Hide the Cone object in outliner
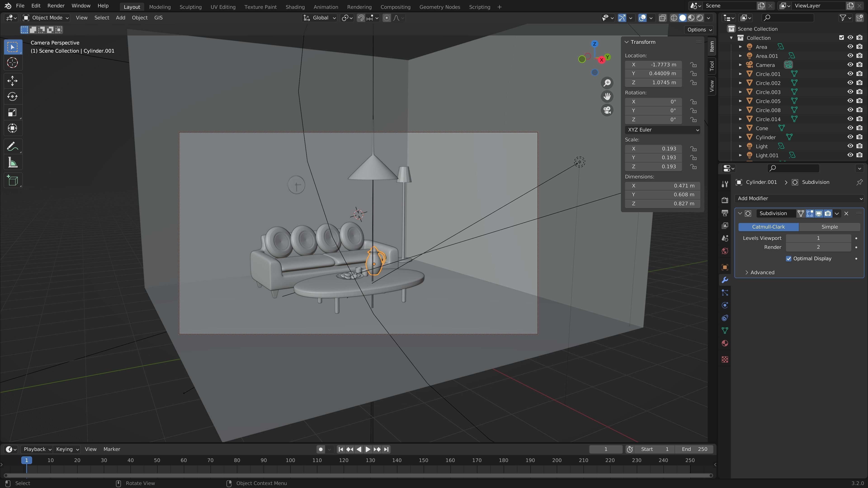868x488 pixels. [x=850, y=128]
